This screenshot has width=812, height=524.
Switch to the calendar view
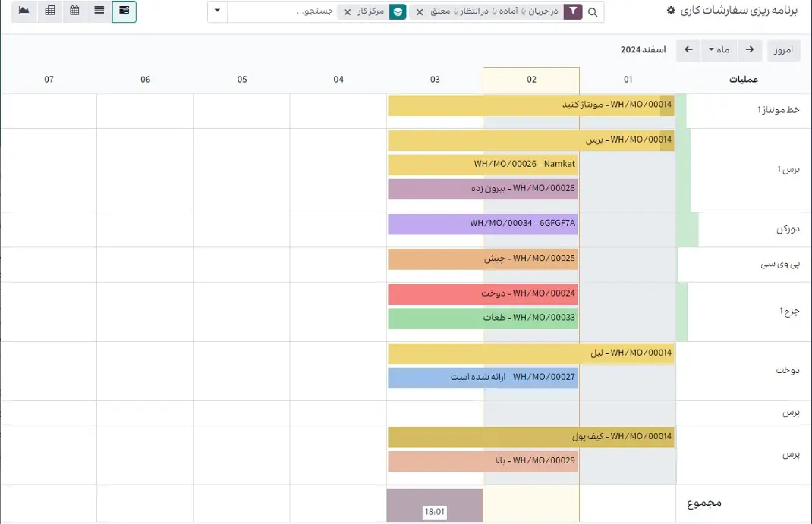point(74,11)
